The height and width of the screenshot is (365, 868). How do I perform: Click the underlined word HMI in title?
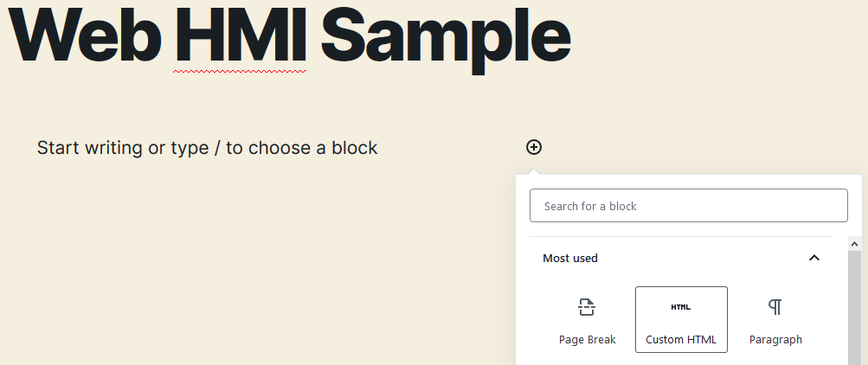pyautogui.click(x=240, y=35)
